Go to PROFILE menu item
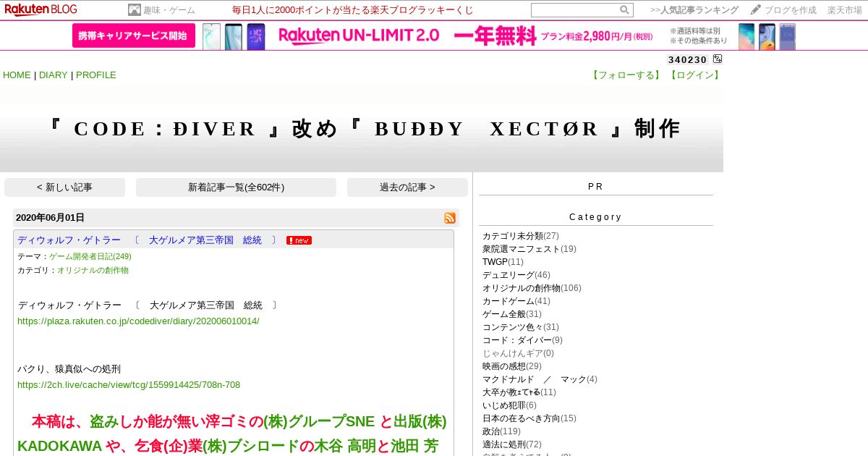The image size is (868, 456). pyautogui.click(x=96, y=75)
